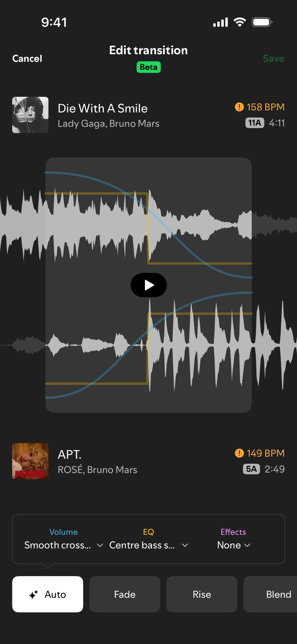
Task: Open the EQ Centre bass dropdown
Action: 148,545
